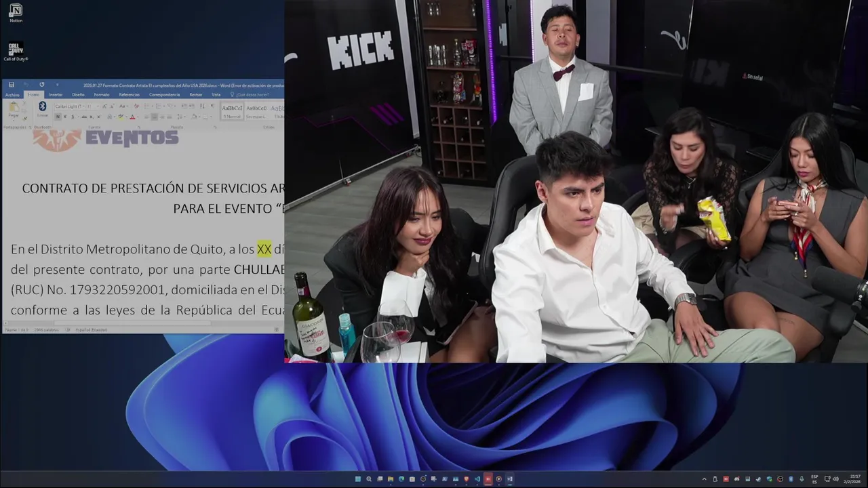
Task: Open the Line spacing dropdown
Action: coord(180,117)
